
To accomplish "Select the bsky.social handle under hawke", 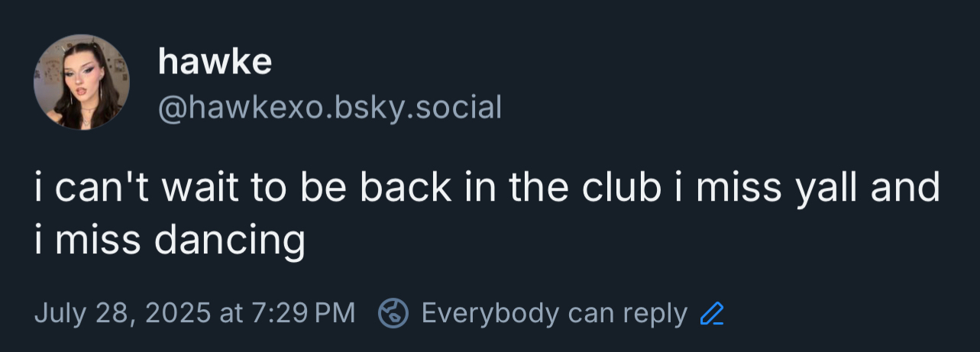I will 329,108.
